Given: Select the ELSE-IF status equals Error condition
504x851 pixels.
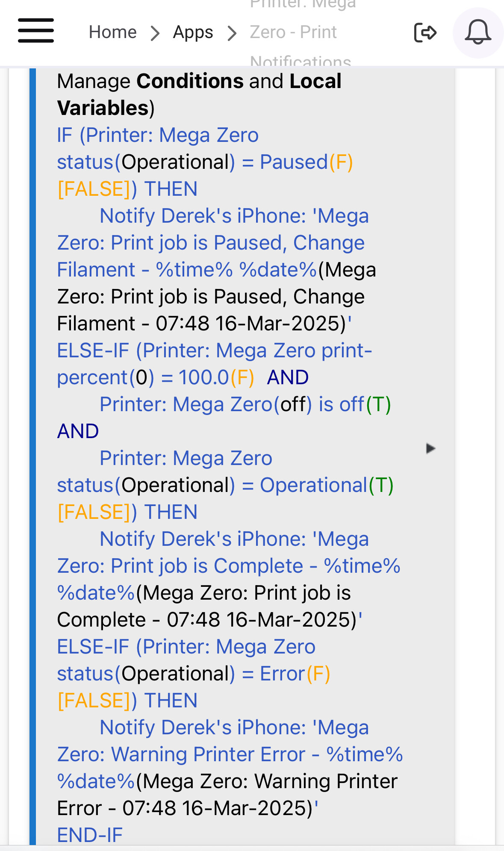Looking at the screenshot, I should (194, 674).
